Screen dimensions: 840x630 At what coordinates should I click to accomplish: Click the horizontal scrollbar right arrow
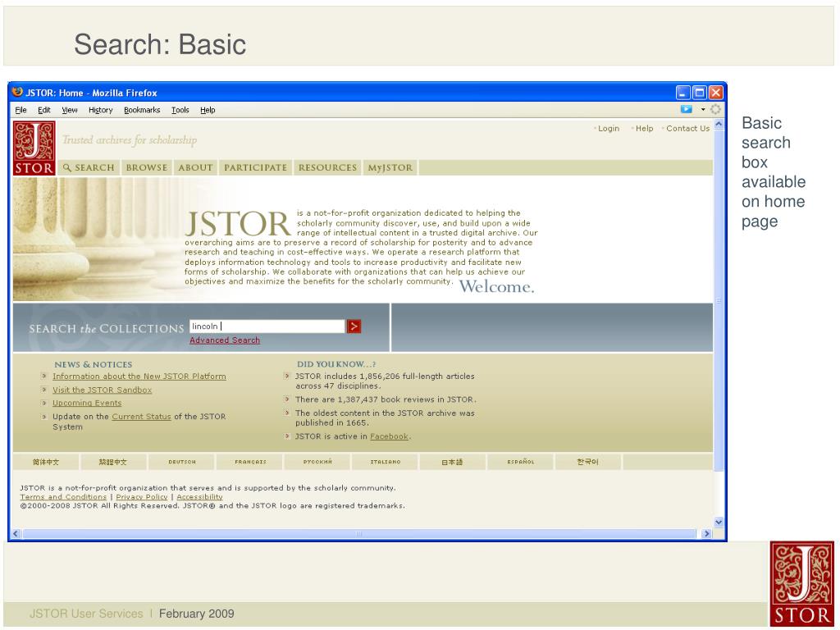[x=706, y=533]
